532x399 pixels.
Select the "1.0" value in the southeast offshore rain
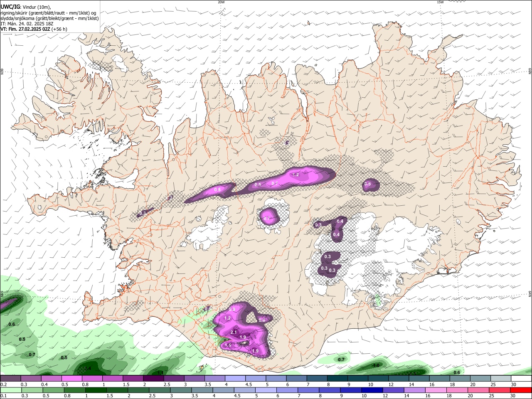click(x=376, y=365)
